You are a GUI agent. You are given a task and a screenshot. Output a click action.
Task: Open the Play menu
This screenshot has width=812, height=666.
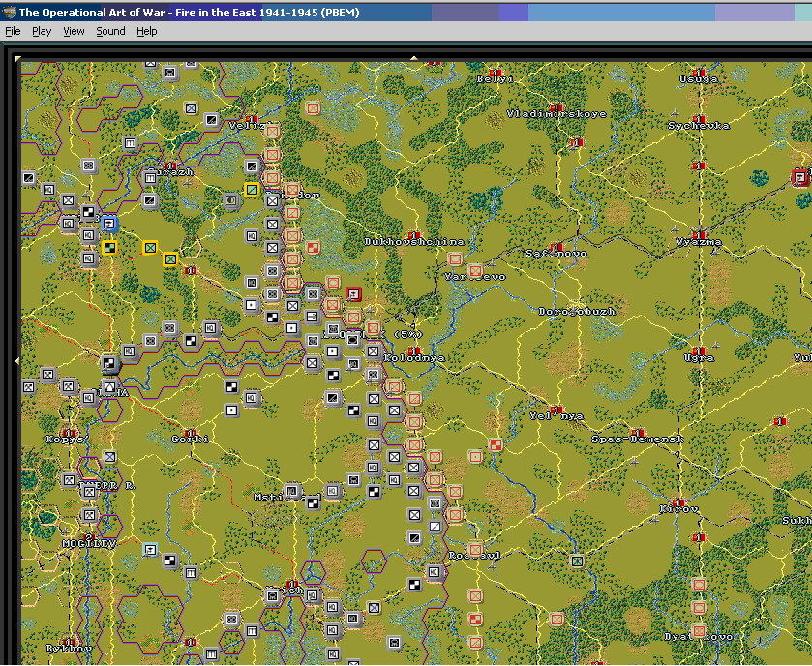tap(42, 31)
